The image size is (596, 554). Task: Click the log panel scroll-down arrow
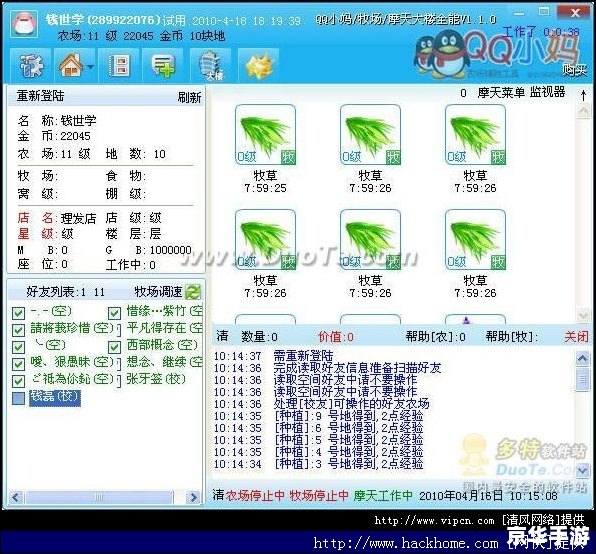point(583,471)
